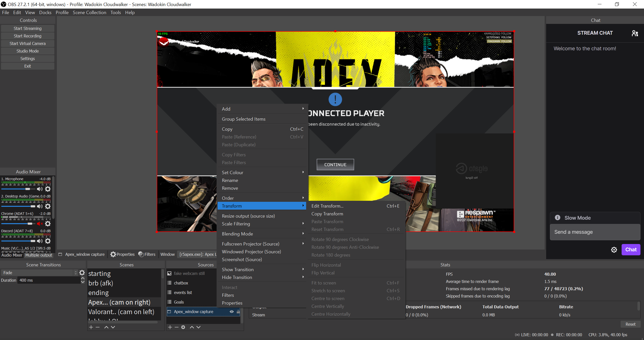
Task: Click the Start Virtual Camera button
Action: [x=28, y=43]
